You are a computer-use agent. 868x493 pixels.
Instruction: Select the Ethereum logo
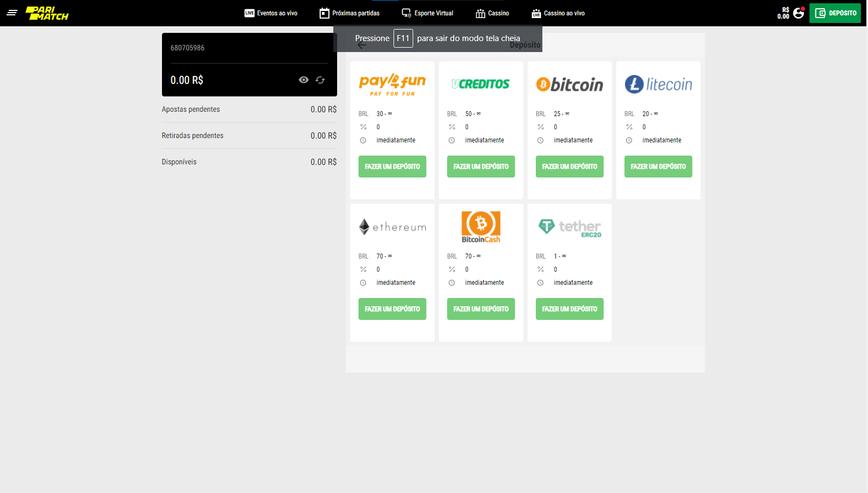click(x=392, y=227)
